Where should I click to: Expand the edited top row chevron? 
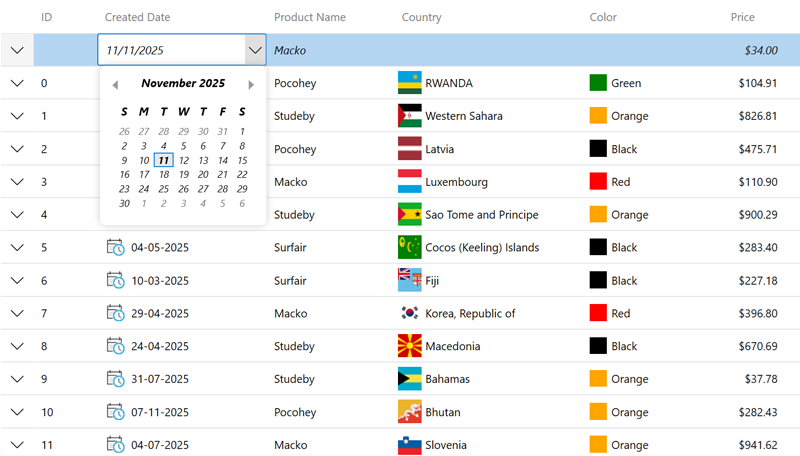[x=17, y=50]
